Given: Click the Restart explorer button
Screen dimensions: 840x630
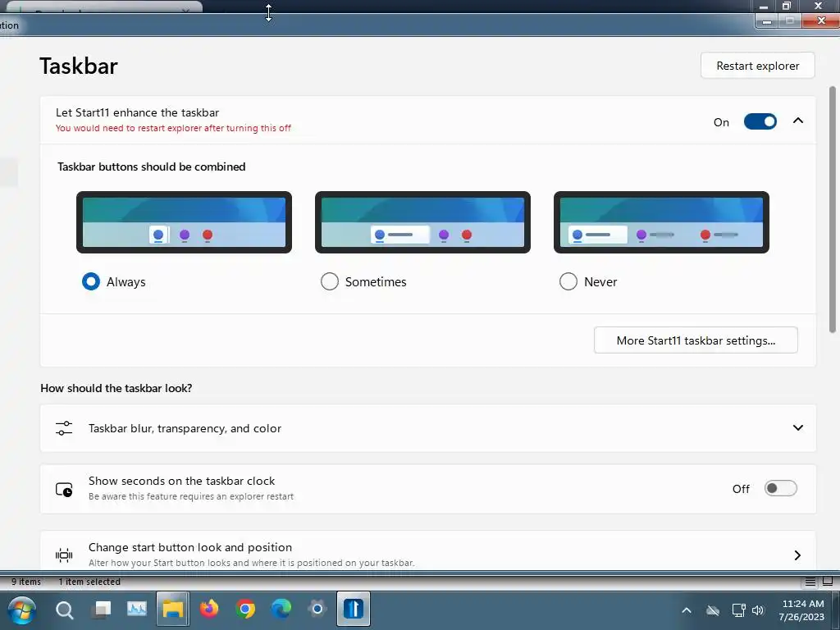Looking at the screenshot, I should pyautogui.click(x=757, y=66).
